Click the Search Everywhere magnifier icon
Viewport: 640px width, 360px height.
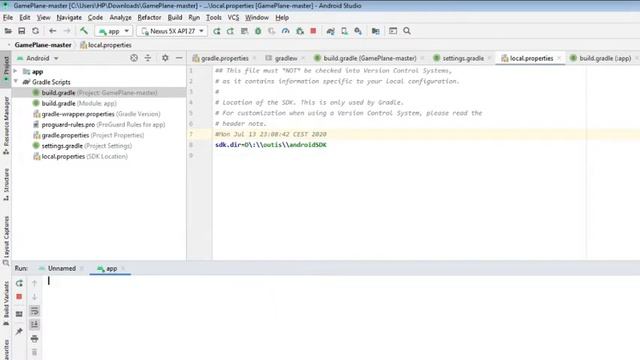[407, 31]
